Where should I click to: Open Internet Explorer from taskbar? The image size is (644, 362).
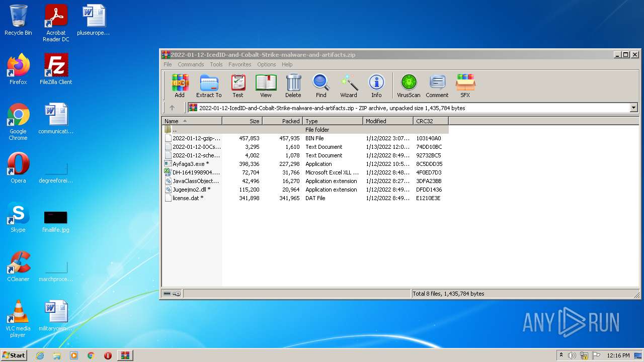coord(40,355)
